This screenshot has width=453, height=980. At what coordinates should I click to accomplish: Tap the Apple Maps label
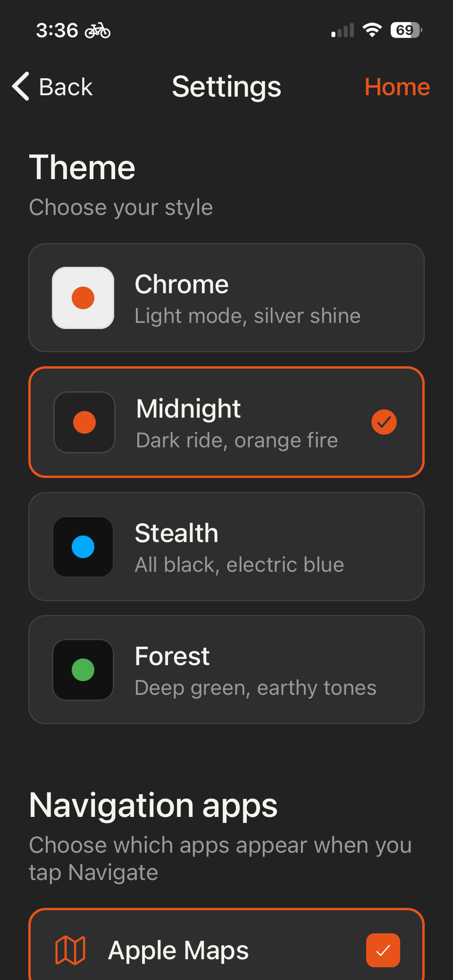[178, 950]
